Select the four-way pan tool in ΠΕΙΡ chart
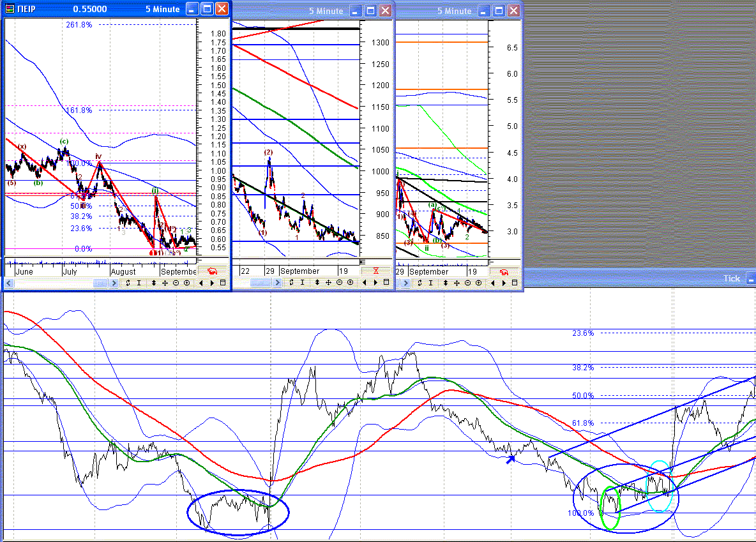This screenshot has height=542, width=756. click(x=165, y=283)
